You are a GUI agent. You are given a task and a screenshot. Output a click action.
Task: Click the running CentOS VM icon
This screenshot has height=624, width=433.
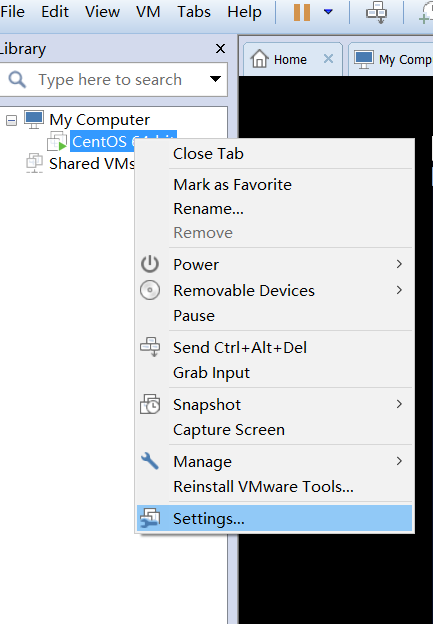click(x=57, y=141)
